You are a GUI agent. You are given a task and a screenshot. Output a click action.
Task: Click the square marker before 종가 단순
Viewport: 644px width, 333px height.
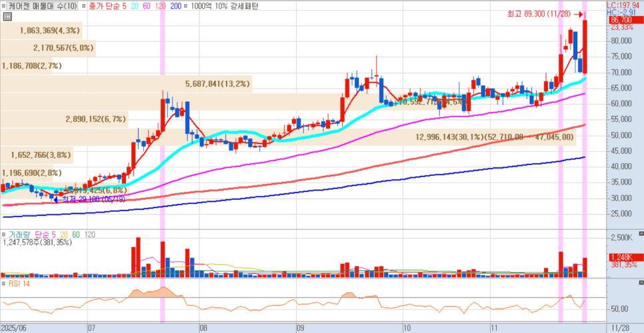coord(84,7)
